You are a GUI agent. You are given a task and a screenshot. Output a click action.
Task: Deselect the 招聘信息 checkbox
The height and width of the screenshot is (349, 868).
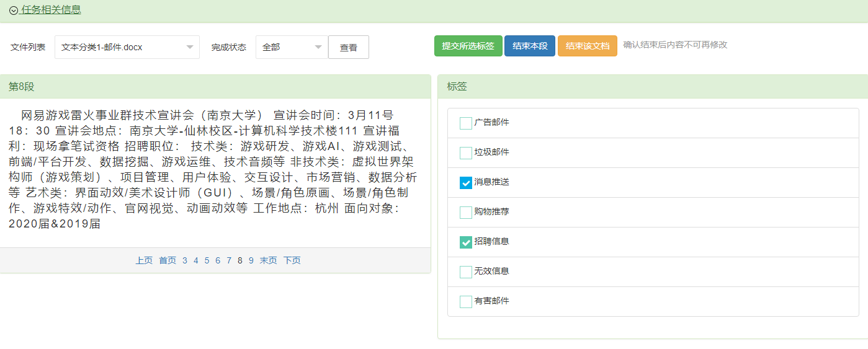(x=466, y=242)
